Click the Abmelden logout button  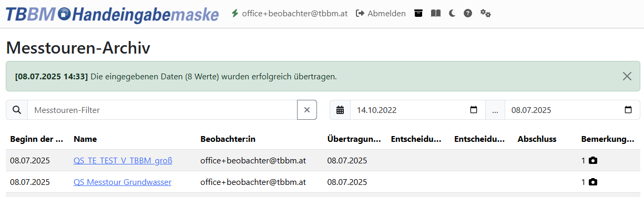(x=381, y=14)
